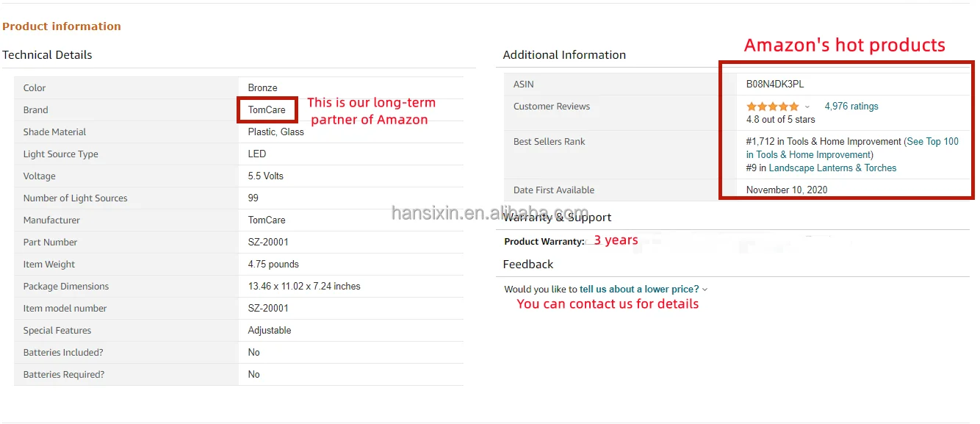Screen dimensions: 980x424
Task: Click the Warranty & Support heading
Action: [557, 218]
